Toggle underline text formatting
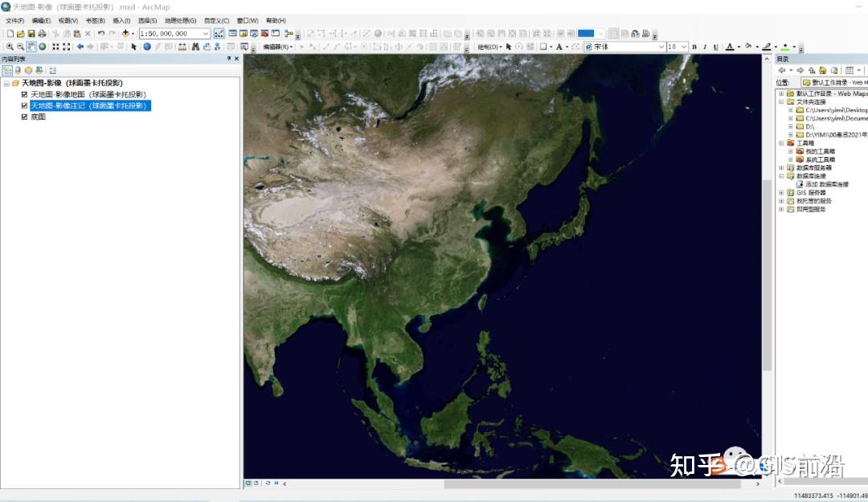Screen dimensions: 868x502 tap(716, 47)
